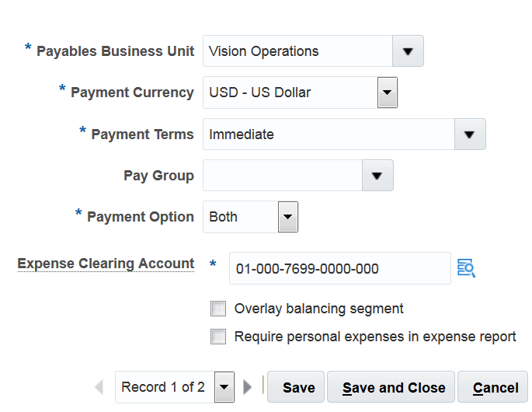532x412 pixels.
Task: Open the Payment Option dropdown arrow
Action: coord(288,217)
